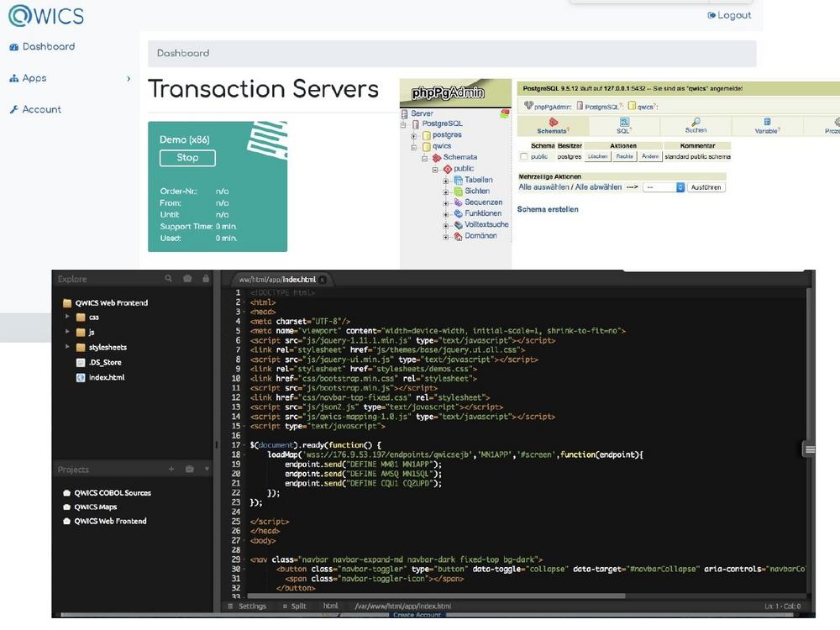Image resolution: width=840 pixels, height=630 pixels.
Task: Select the index.html editor tab
Action: [x=277, y=280]
